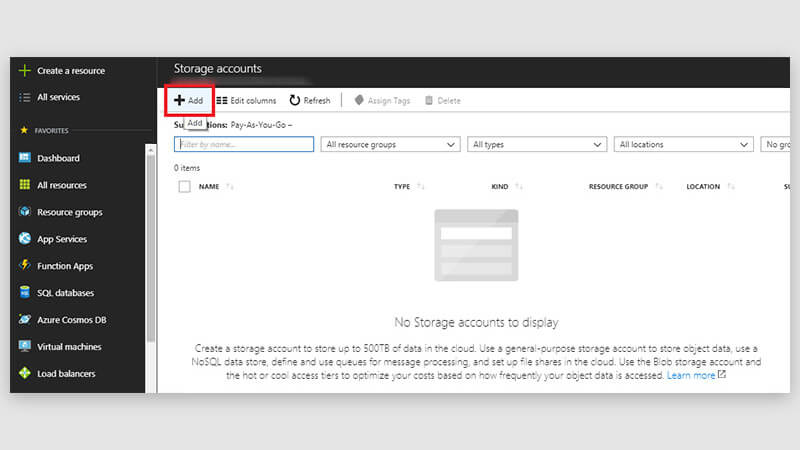Screen dimensions: 800x450
Task: Click the TYPE column header text
Action: [x=402, y=187]
